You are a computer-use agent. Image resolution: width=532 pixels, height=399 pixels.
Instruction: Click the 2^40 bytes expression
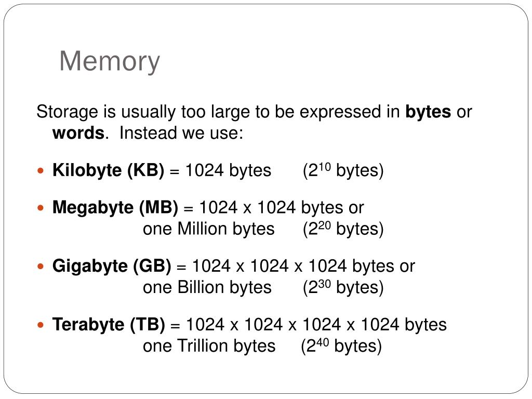click(341, 347)
